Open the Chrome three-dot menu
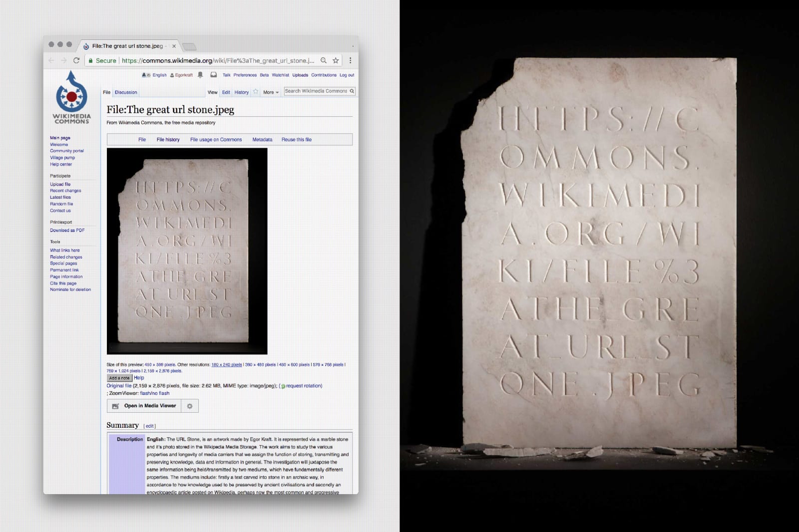This screenshot has height=532, width=799. point(350,60)
